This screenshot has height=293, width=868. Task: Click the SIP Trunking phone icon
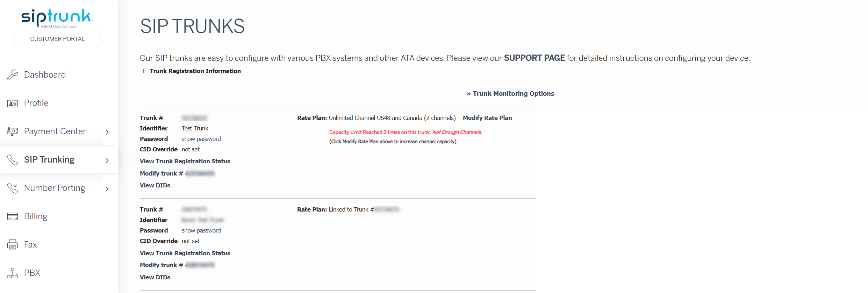coord(13,160)
